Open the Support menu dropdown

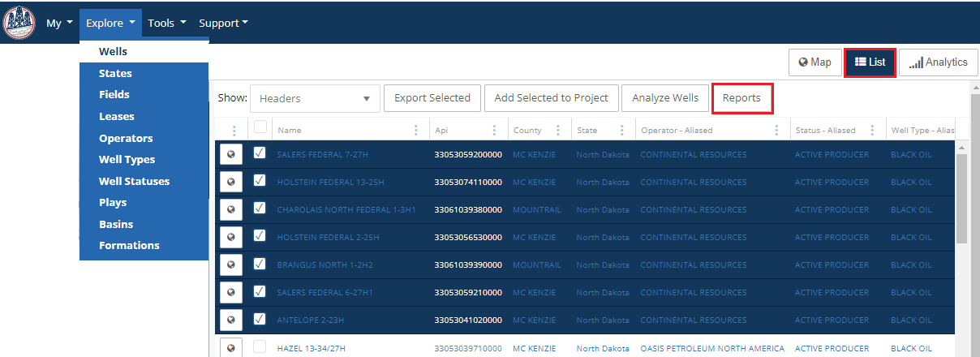(223, 23)
